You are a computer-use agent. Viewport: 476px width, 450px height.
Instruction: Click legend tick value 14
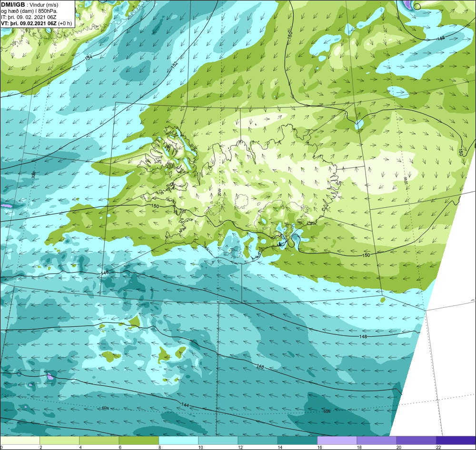pyautogui.click(x=280, y=447)
